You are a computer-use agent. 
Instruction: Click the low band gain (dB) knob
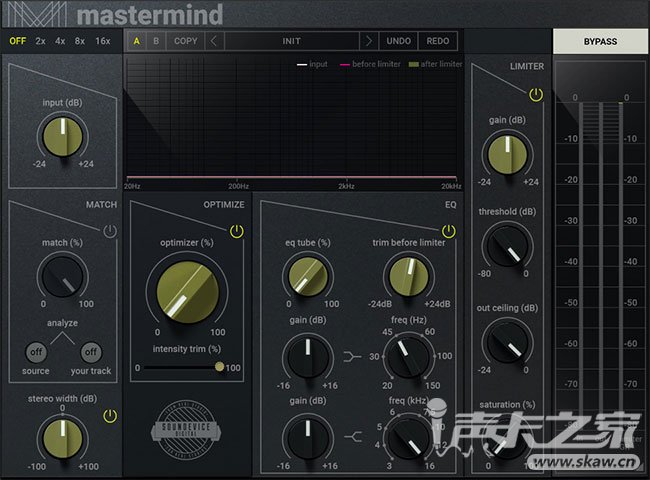click(x=308, y=356)
